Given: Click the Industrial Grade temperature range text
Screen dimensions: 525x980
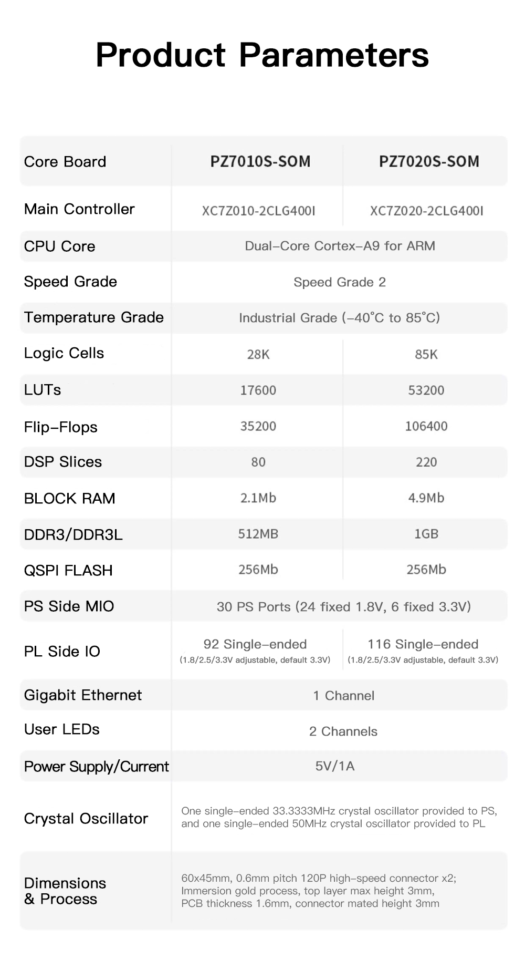Looking at the screenshot, I should tap(340, 318).
